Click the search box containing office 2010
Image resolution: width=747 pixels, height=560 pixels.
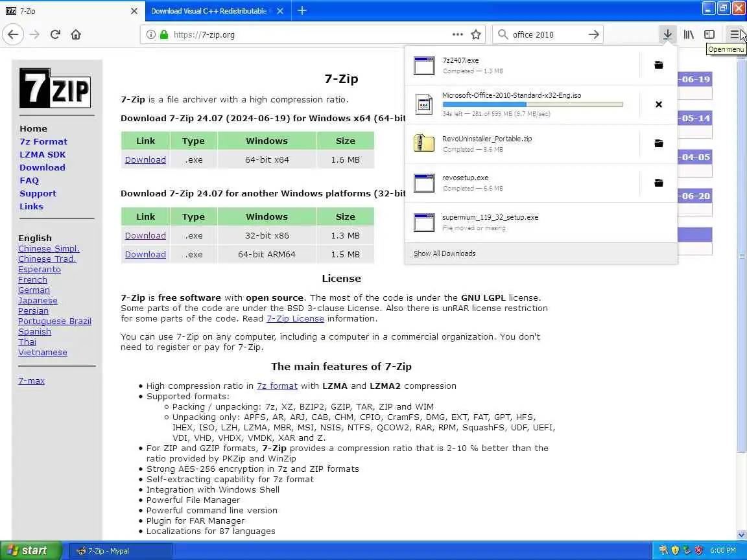coord(547,34)
